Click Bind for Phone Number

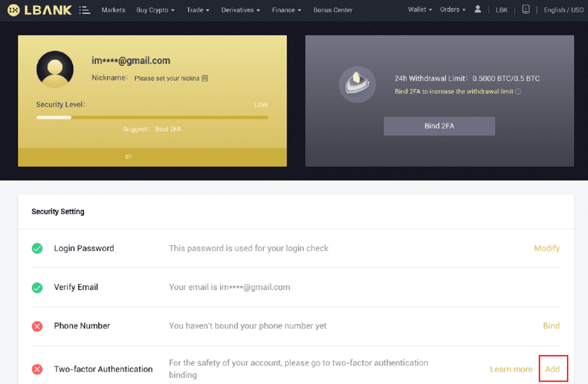click(x=551, y=326)
